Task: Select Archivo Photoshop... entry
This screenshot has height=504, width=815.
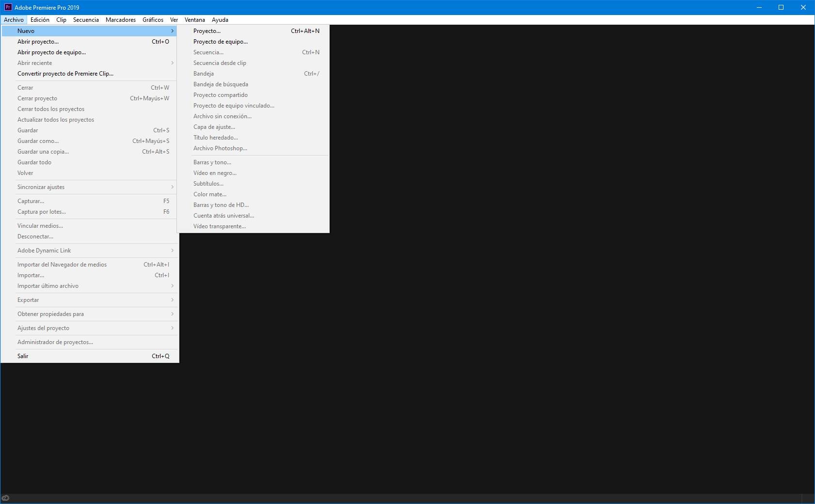Action: (x=253, y=148)
